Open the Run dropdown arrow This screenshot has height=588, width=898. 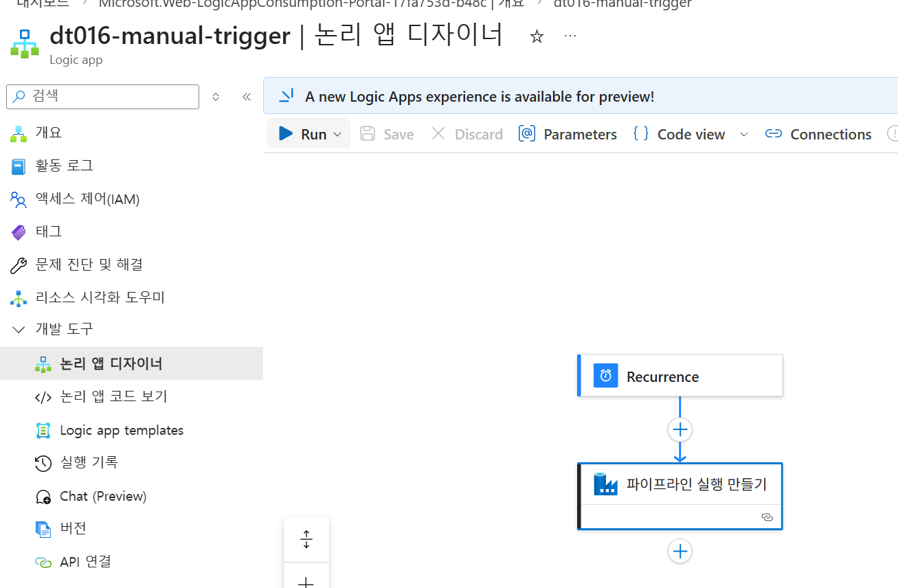tap(337, 135)
